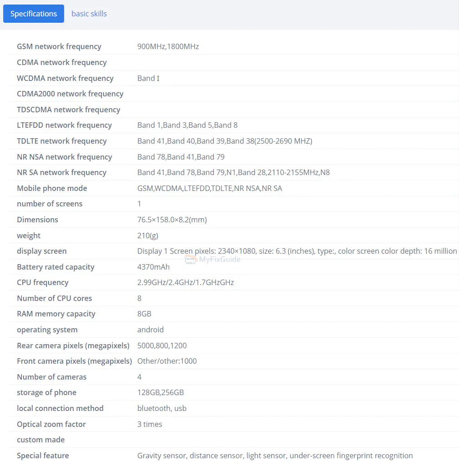Click the local connection method label
The width and height of the screenshot is (459, 476).
pos(60,408)
